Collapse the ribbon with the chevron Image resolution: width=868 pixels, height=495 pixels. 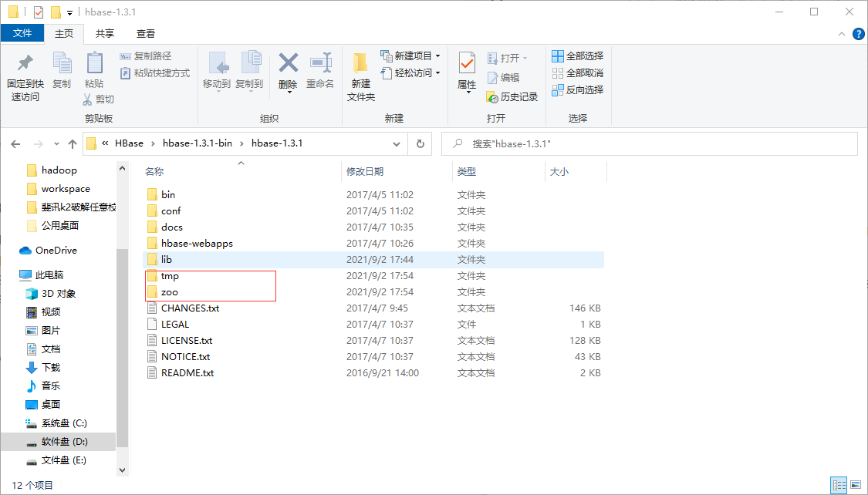click(x=842, y=34)
